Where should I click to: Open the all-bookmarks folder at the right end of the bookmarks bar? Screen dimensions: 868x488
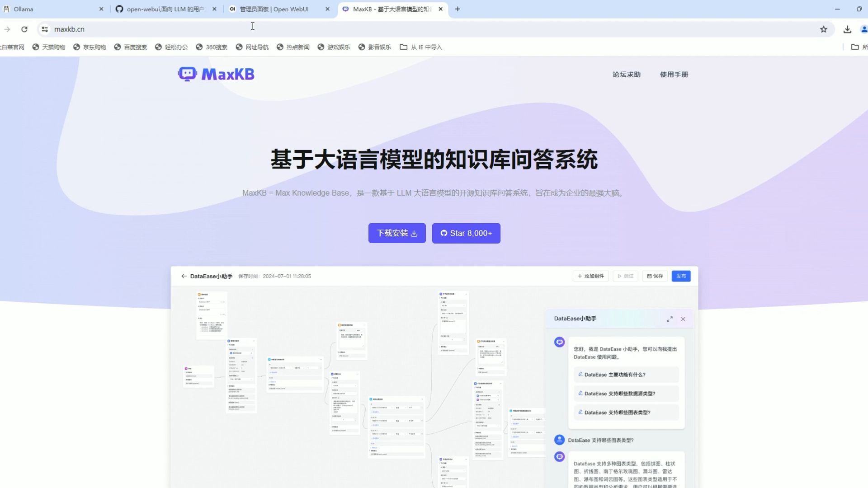tap(859, 47)
